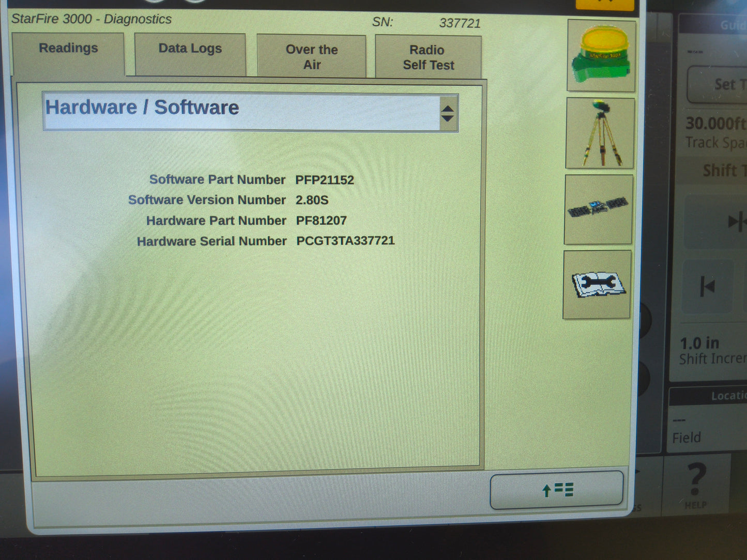
Task: Click the Hardware Serial Number label
Action: [x=212, y=241]
